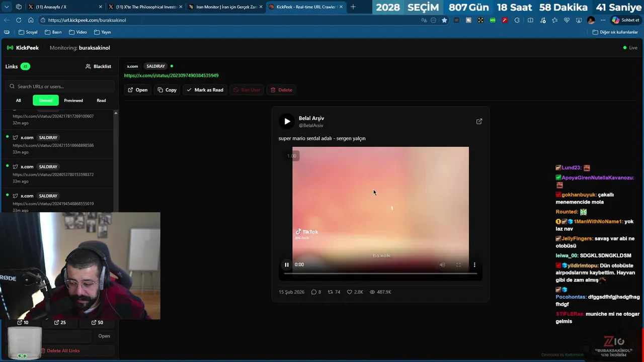Click SALDIRAY user tag in header
The width and height of the screenshot is (644, 362).
[x=155, y=66]
